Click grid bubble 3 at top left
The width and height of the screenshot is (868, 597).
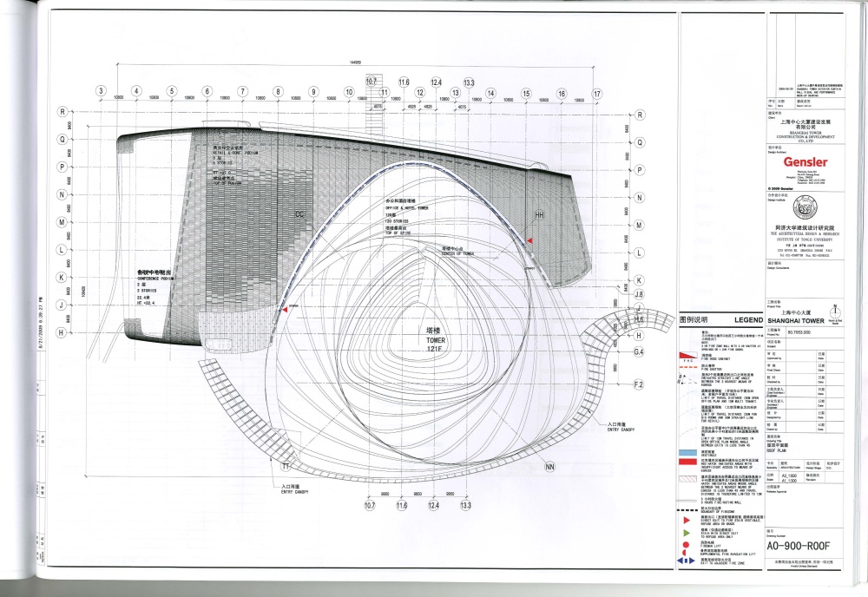tap(101, 91)
